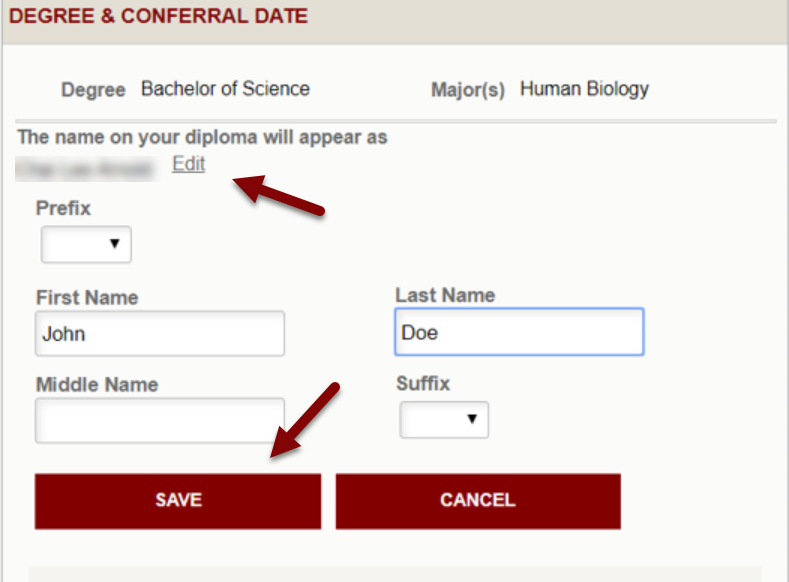Click the diploma name notice text
The image size is (789, 582).
pos(202,137)
